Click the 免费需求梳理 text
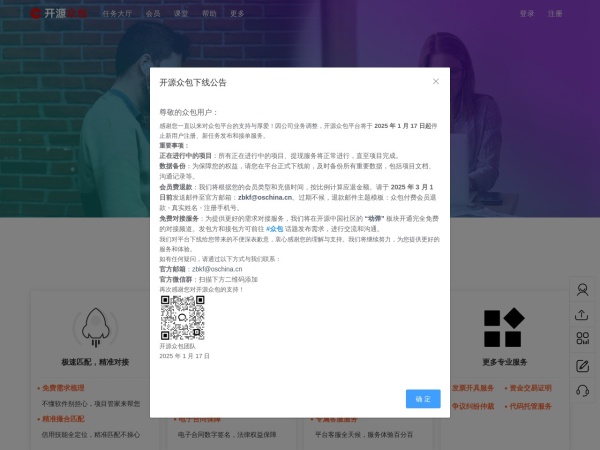 coord(63,388)
